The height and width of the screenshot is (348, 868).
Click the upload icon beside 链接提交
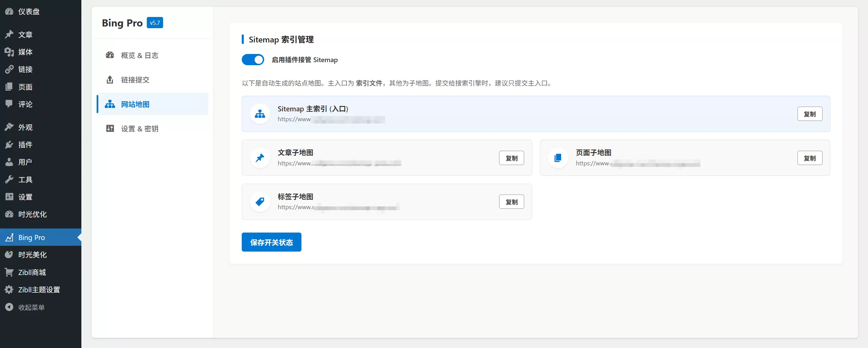coord(110,80)
